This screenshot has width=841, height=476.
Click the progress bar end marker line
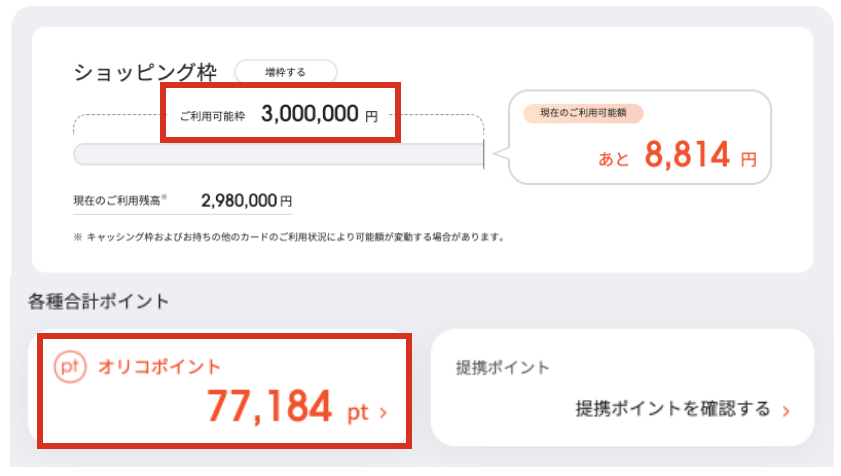click(x=484, y=154)
